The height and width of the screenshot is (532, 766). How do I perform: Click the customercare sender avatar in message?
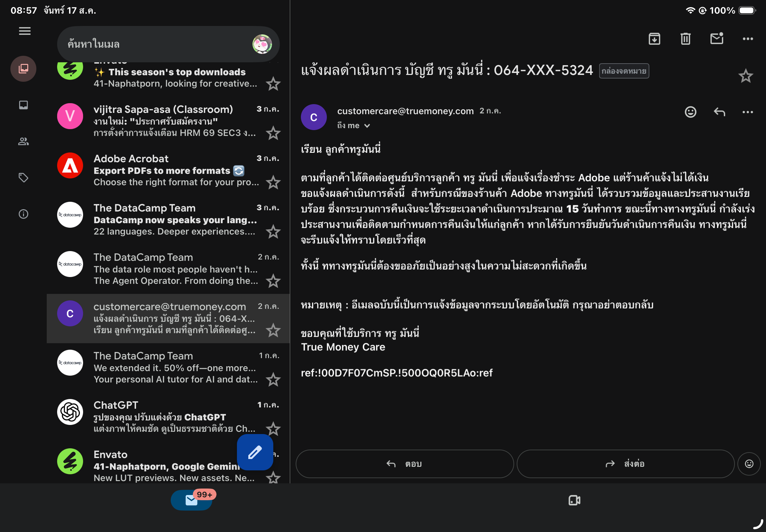point(314,117)
